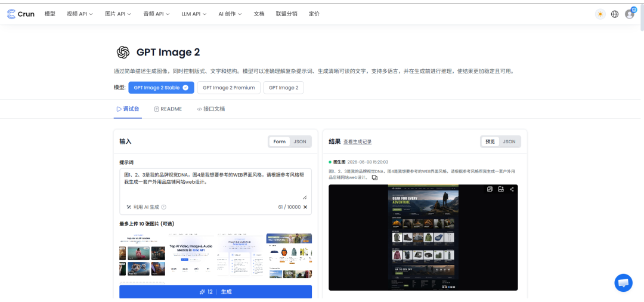
Task: Click the 61 / 10000 character counter
Action: click(289, 207)
